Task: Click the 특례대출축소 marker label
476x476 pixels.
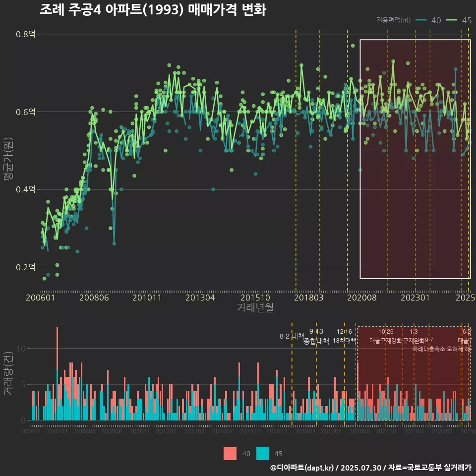Action: point(428,349)
